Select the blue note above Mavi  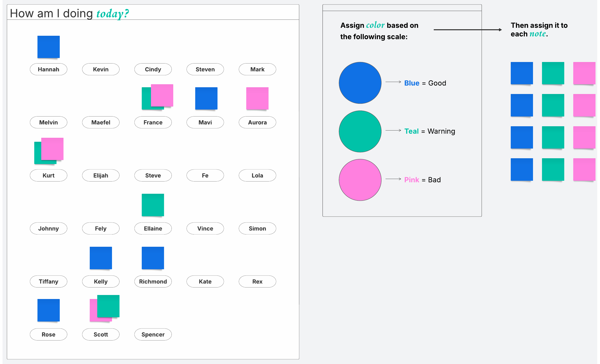point(206,98)
